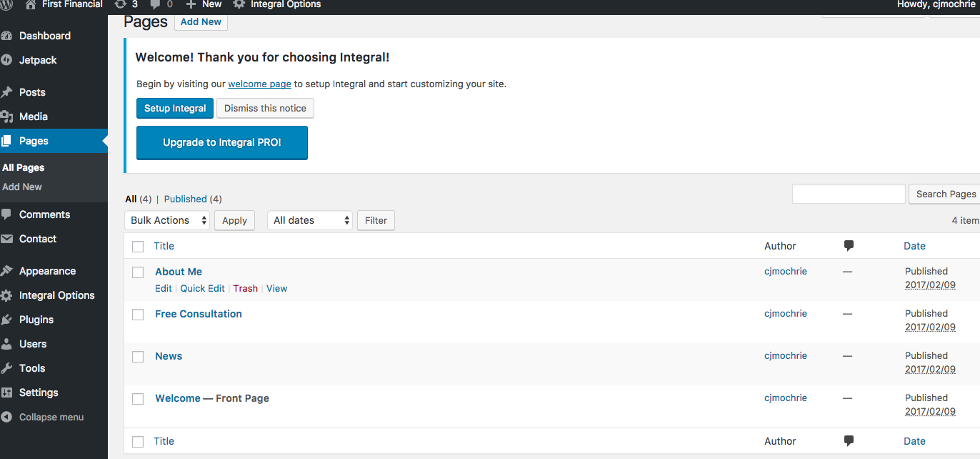This screenshot has width=980, height=459.
Task: Open Jetpack in the sidebar menu
Action: (38, 60)
